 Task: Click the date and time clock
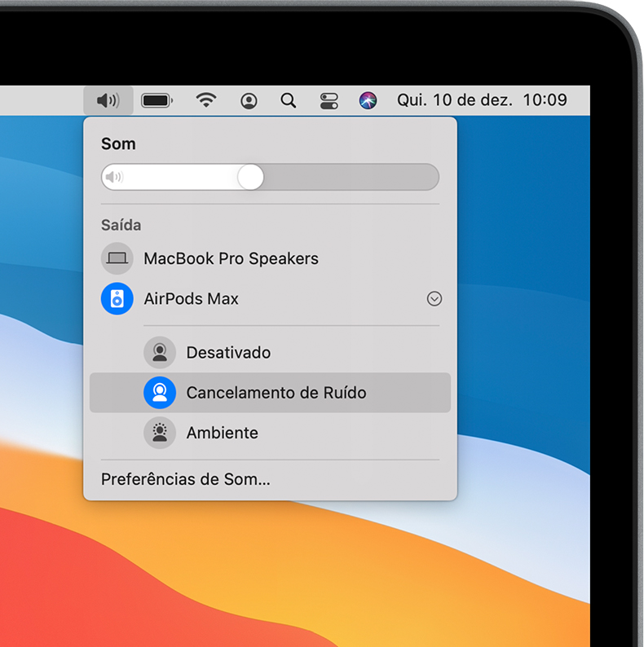(482, 100)
